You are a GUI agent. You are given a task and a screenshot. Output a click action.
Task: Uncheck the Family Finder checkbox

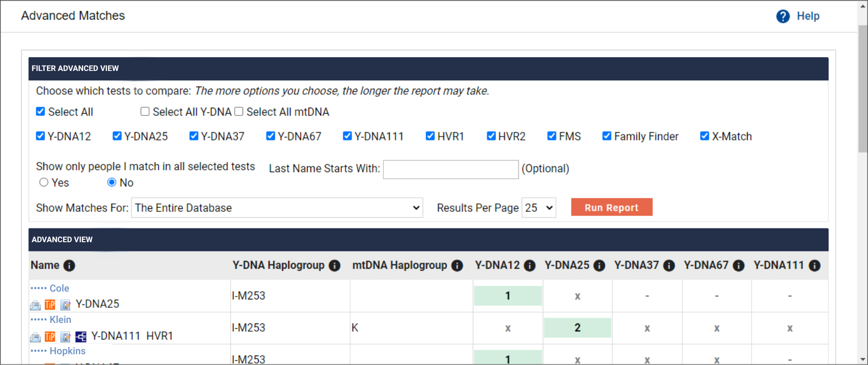click(x=607, y=136)
